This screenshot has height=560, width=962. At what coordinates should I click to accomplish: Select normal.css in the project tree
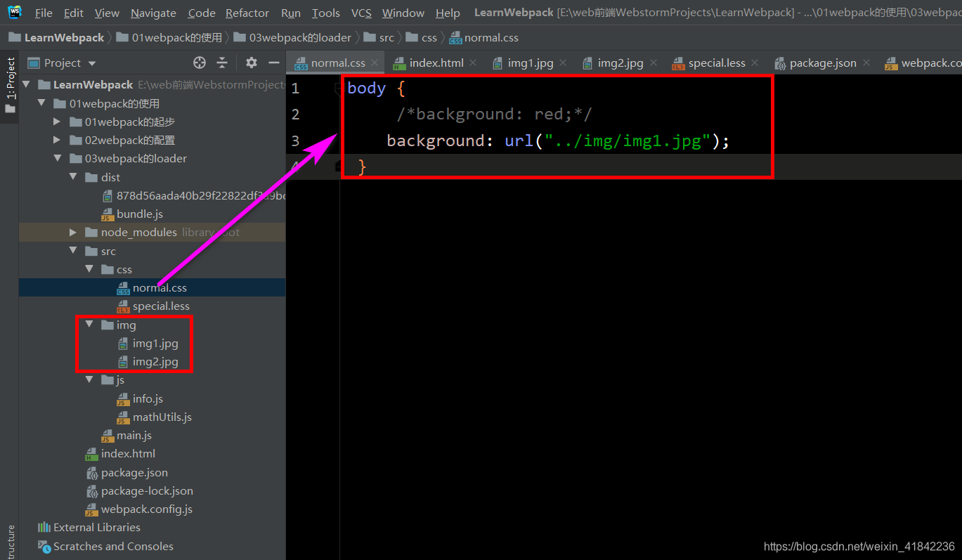pyautogui.click(x=160, y=287)
